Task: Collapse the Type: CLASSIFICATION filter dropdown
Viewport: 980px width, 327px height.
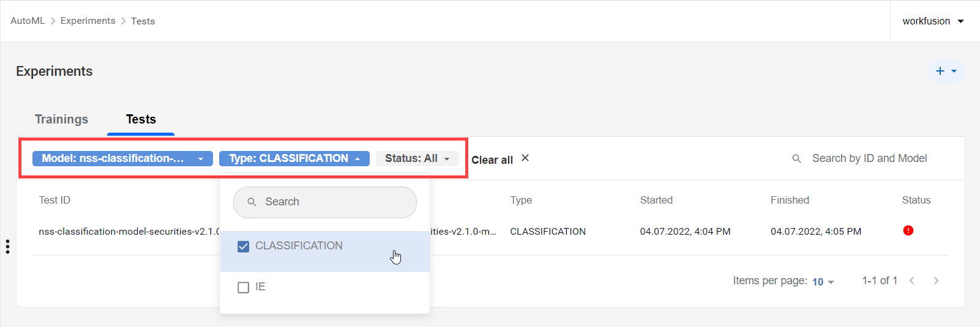Action: (x=294, y=158)
